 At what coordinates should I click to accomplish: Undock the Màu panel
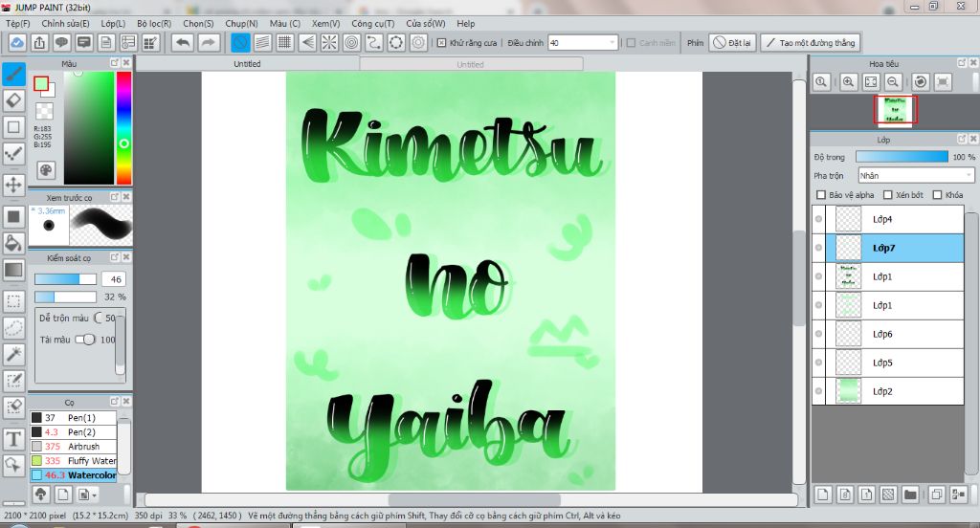pyautogui.click(x=115, y=63)
